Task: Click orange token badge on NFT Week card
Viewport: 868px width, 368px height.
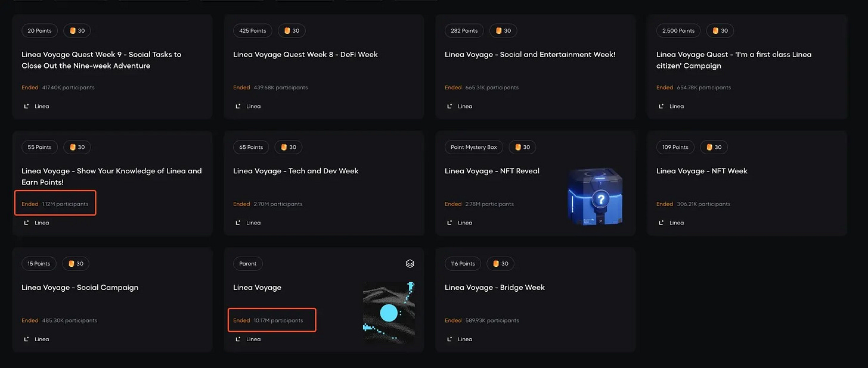Action: point(714,147)
